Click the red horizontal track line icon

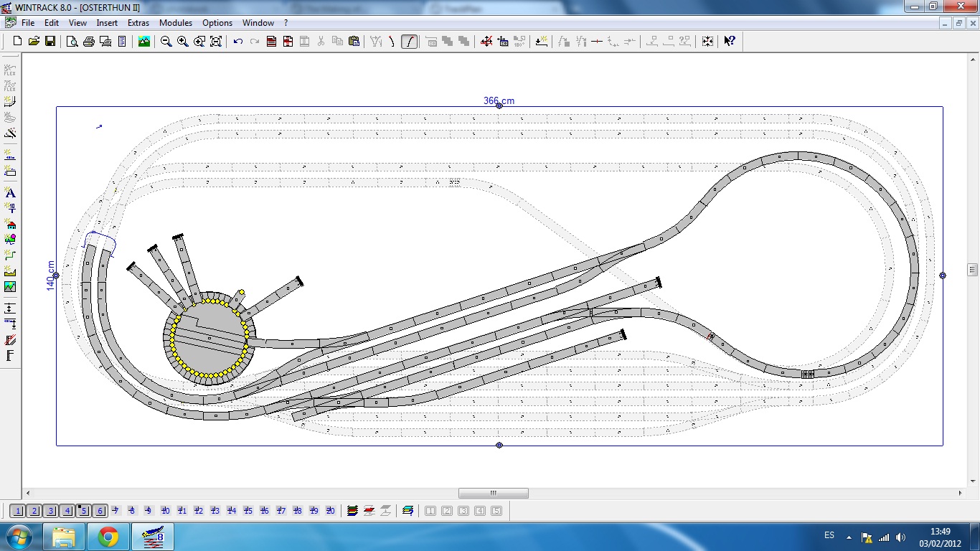[x=596, y=42]
